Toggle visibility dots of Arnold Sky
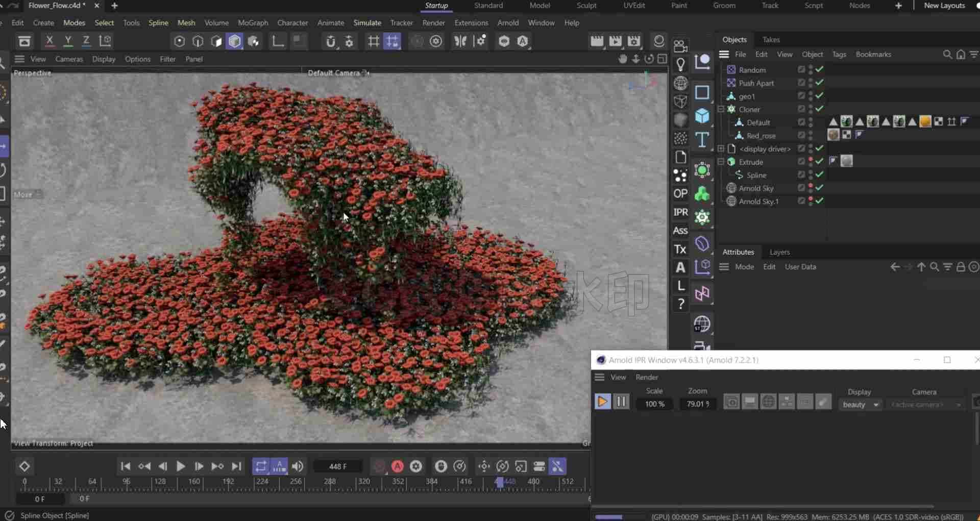 tap(811, 188)
